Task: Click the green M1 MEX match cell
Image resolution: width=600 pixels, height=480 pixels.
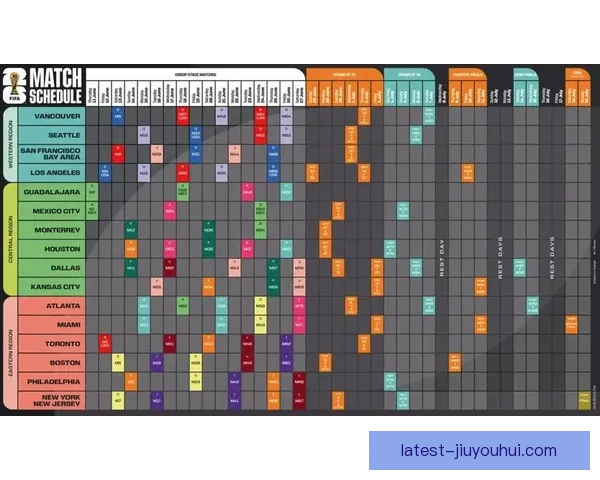Action: click(92, 211)
